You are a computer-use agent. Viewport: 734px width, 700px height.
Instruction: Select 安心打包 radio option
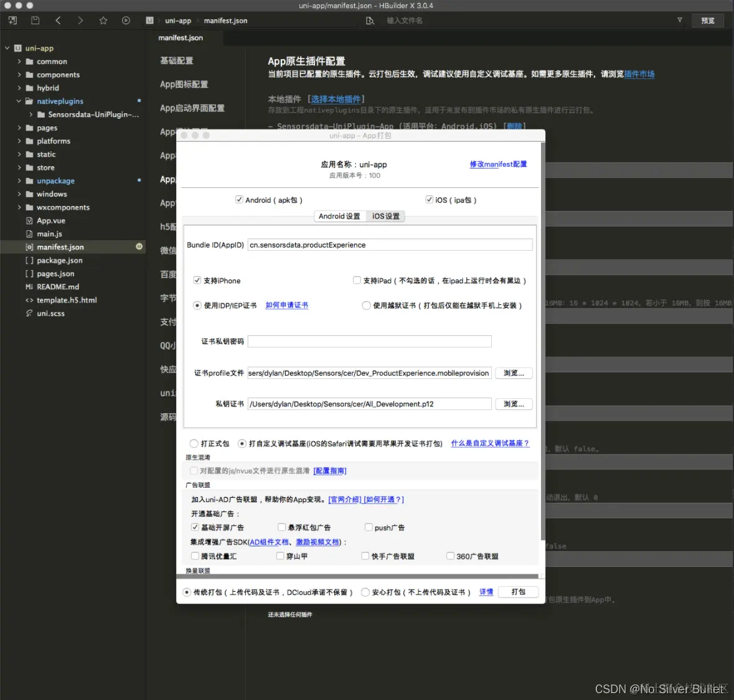[365, 592]
